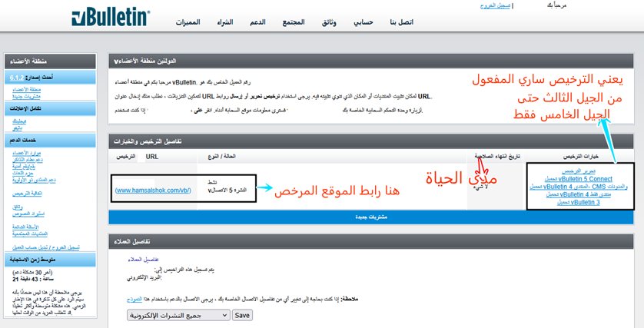
Task: Open the المميزات menu item
Action: pyautogui.click(x=188, y=22)
